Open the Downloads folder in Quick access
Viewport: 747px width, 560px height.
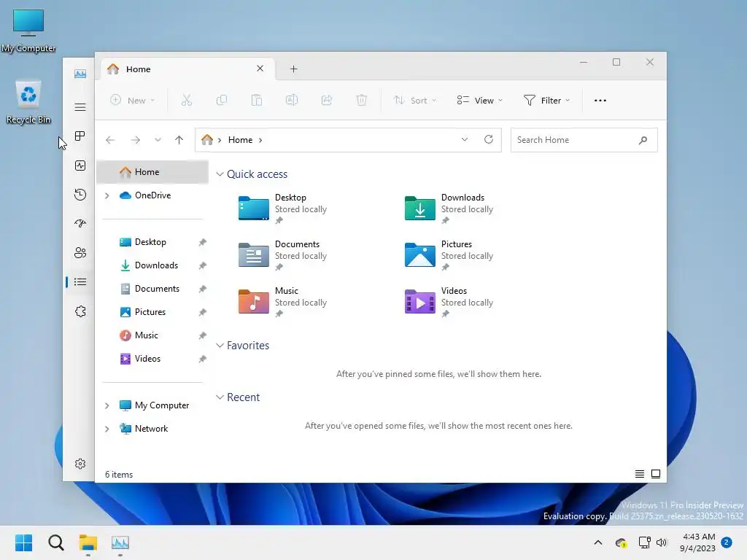[449, 208]
